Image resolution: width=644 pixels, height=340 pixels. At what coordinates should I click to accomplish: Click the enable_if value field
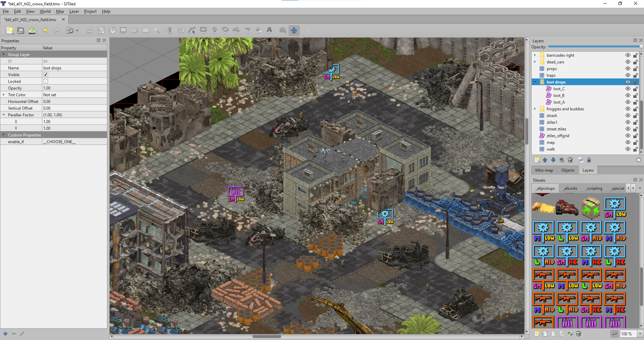(74, 142)
